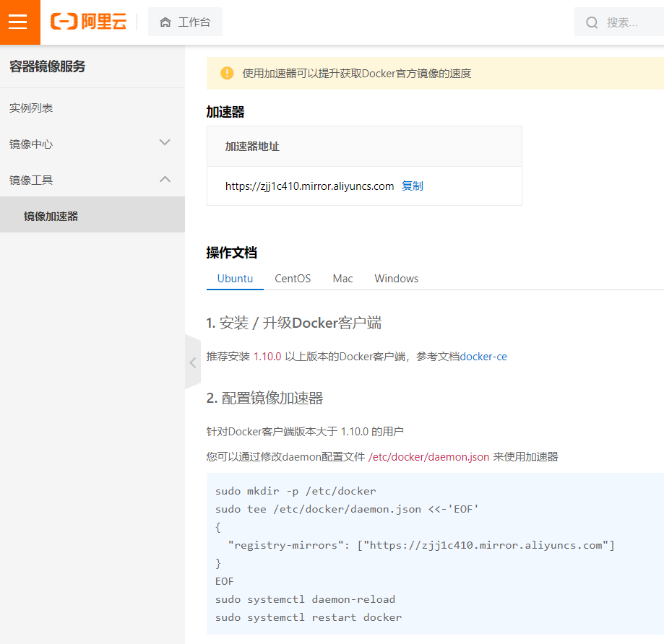This screenshot has width=664, height=644.
Task: Click the sudo mkdir command line
Action: coord(296,491)
